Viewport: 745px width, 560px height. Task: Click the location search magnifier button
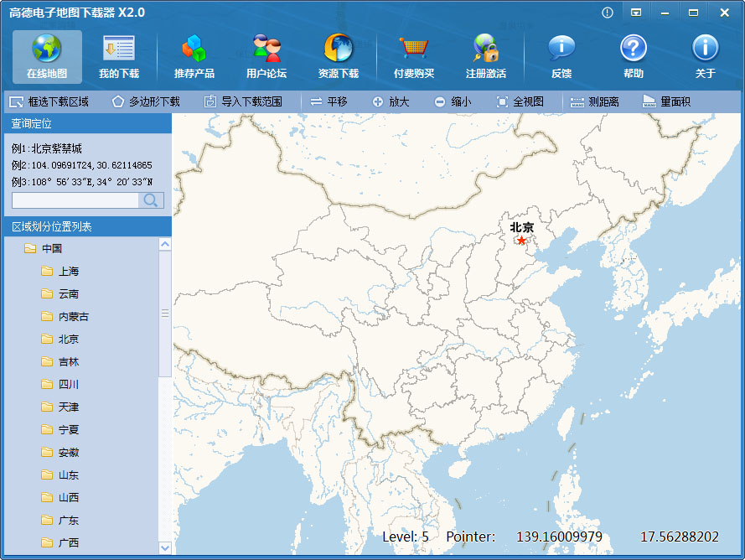pos(151,200)
